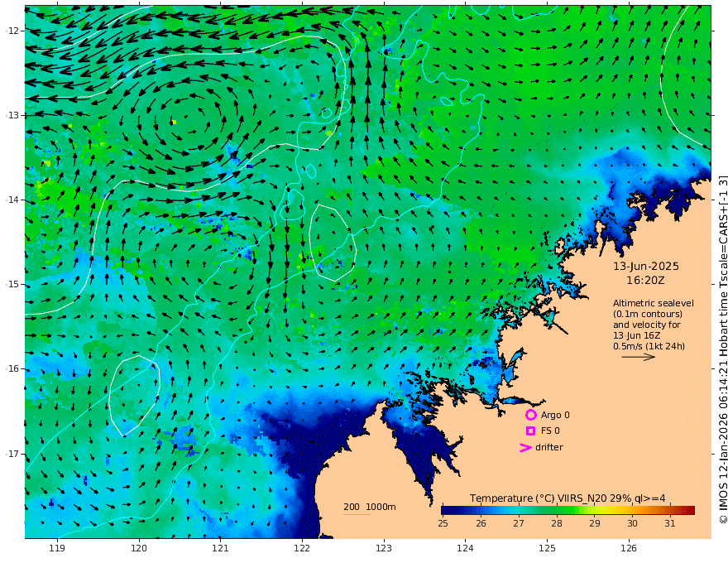Click the 'Altimetric sealevel' caption text
This screenshot has height=563, width=728.
(x=654, y=303)
